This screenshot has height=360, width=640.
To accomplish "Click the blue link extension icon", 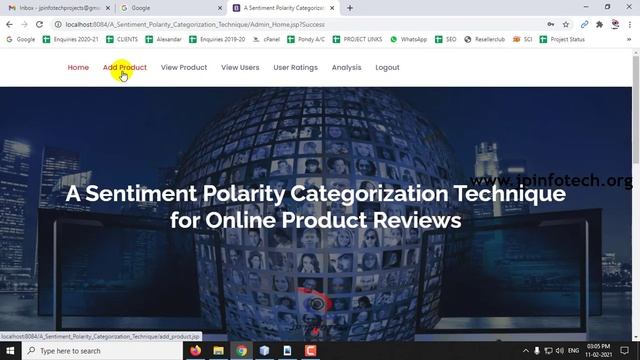I will pos(584,24).
